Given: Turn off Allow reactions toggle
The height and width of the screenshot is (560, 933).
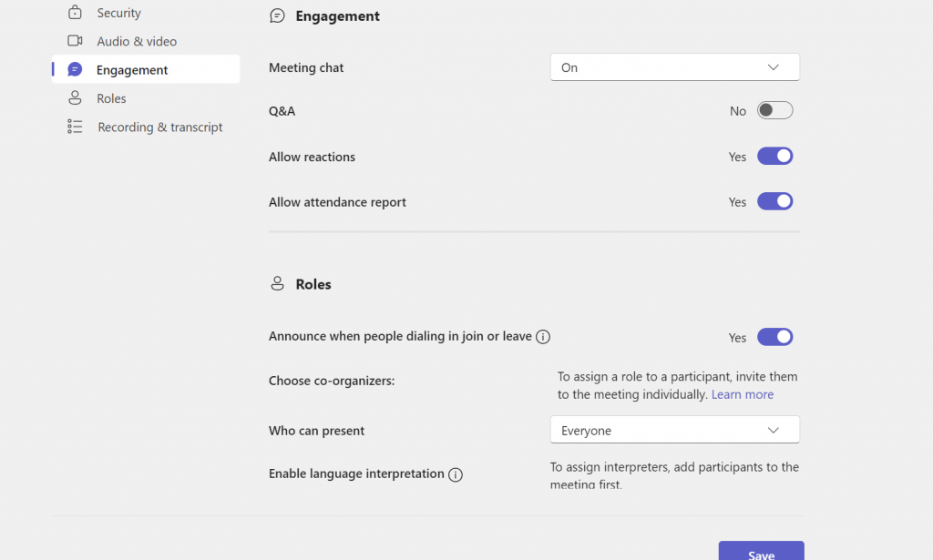Looking at the screenshot, I should point(774,157).
